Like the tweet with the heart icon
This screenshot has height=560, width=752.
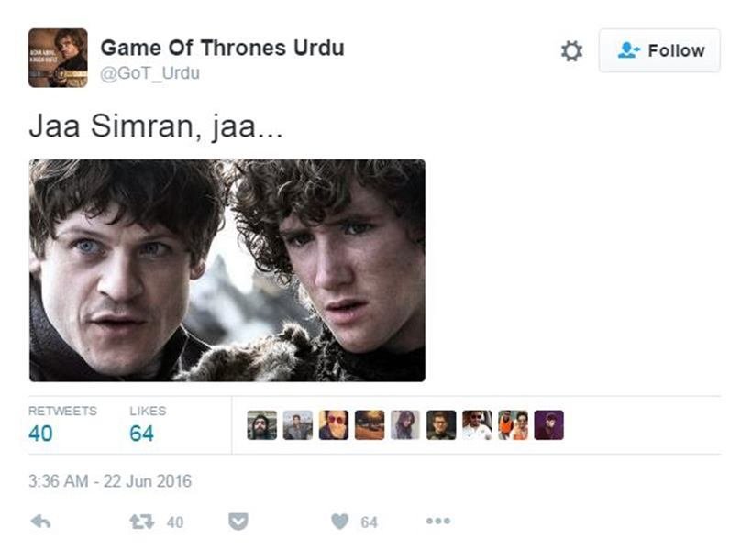click(x=340, y=522)
